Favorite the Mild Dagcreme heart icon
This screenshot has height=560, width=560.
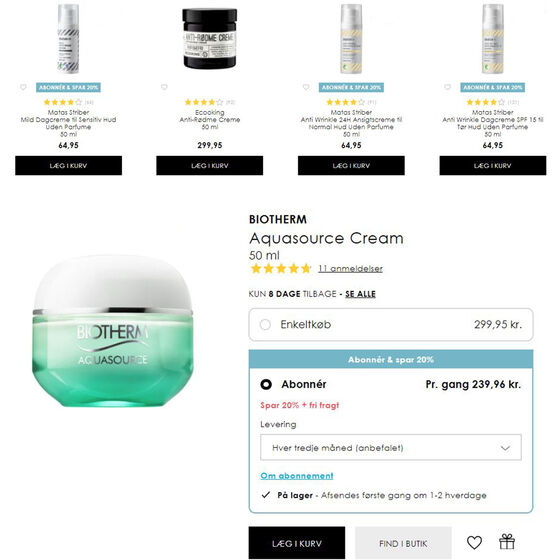pos(23,87)
